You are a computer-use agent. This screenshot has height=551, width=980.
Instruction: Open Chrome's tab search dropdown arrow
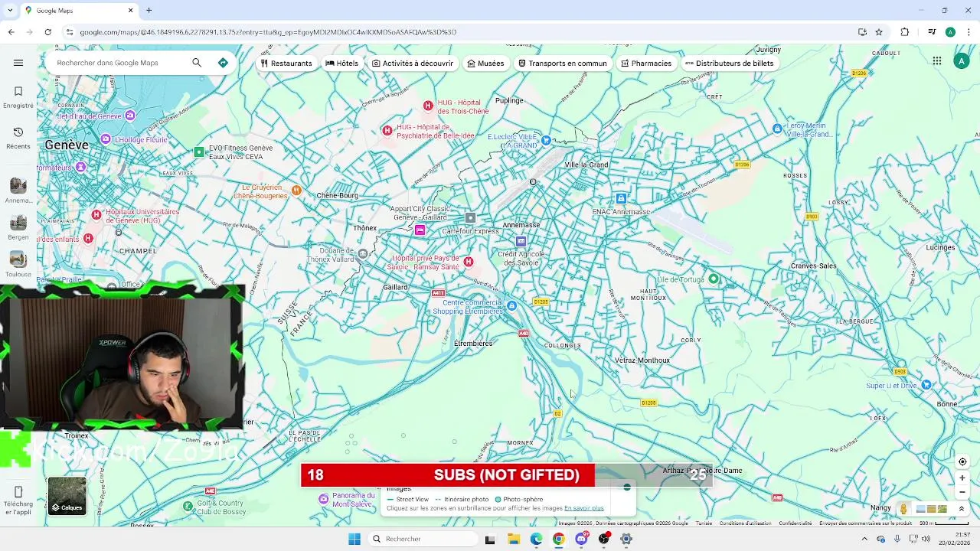(11, 10)
